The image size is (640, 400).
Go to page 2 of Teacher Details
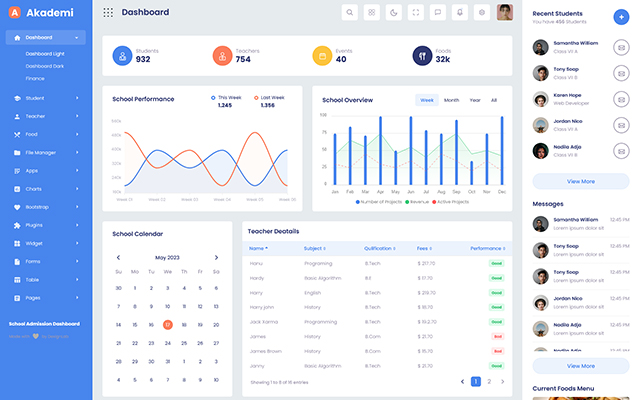489,382
